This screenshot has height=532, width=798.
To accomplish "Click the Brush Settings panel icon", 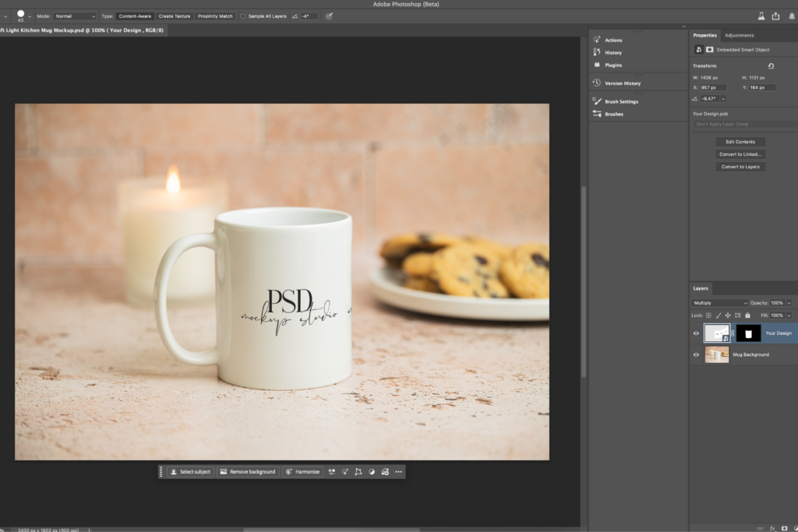I will pos(596,101).
